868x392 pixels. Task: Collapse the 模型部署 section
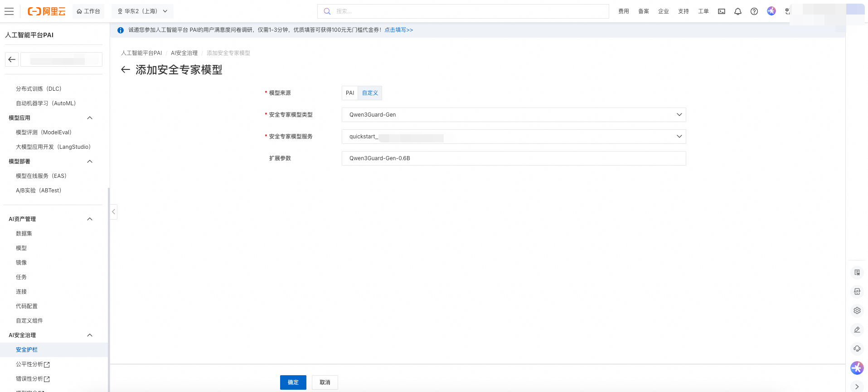click(x=90, y=162)
